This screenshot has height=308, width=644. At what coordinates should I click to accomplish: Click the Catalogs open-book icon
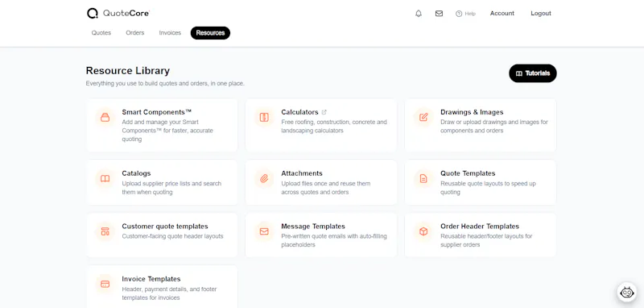105,178
